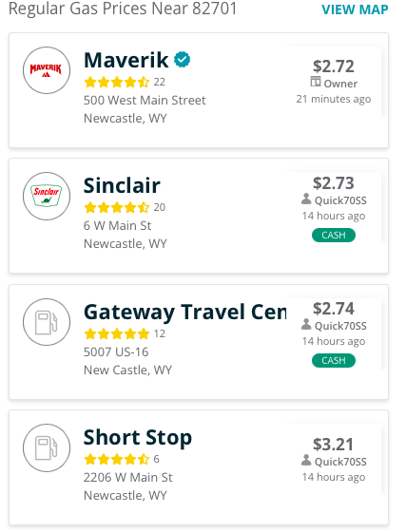Open the Sinclair station title
This screenshot has width=406, height=532.
click(122, 185)
